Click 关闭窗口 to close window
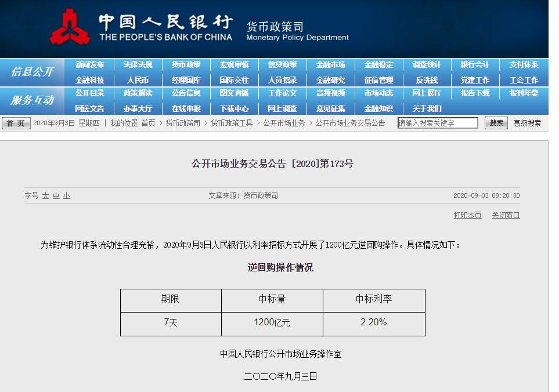This screenshot has width=559, height=392. (506, 215)
